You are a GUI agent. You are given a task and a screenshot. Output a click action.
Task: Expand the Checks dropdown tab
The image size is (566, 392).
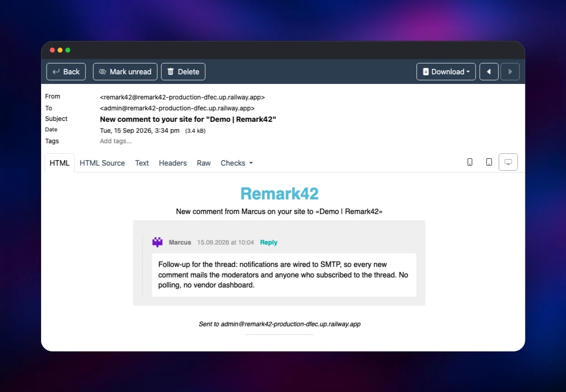[x=237, y=163]
